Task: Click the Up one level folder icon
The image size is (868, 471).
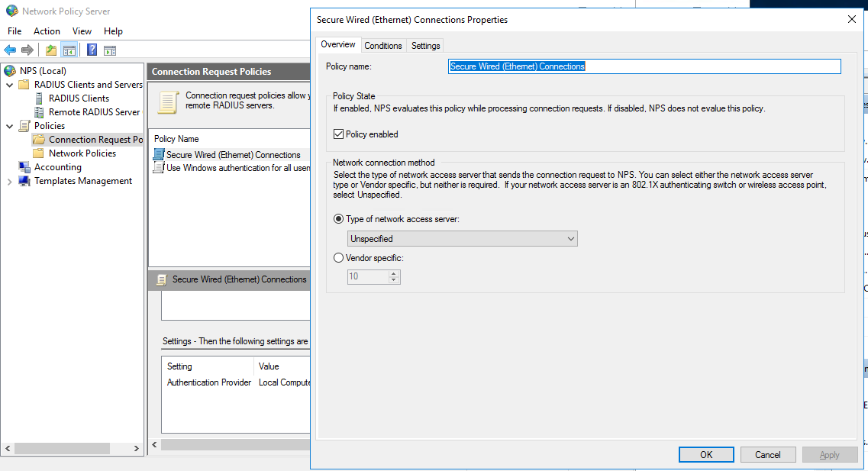Action: pyautogui.click(x=51, y=50)
